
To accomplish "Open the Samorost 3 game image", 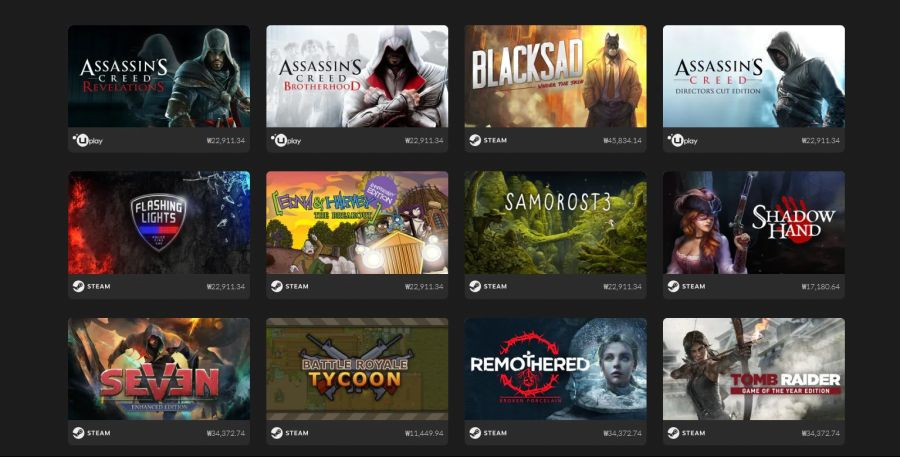I will point(556,223).
